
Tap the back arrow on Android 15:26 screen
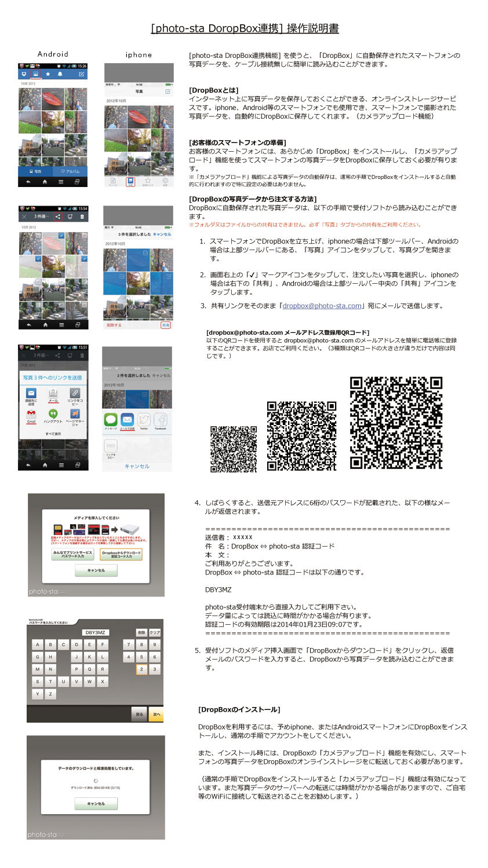click(x=28, y=182)
